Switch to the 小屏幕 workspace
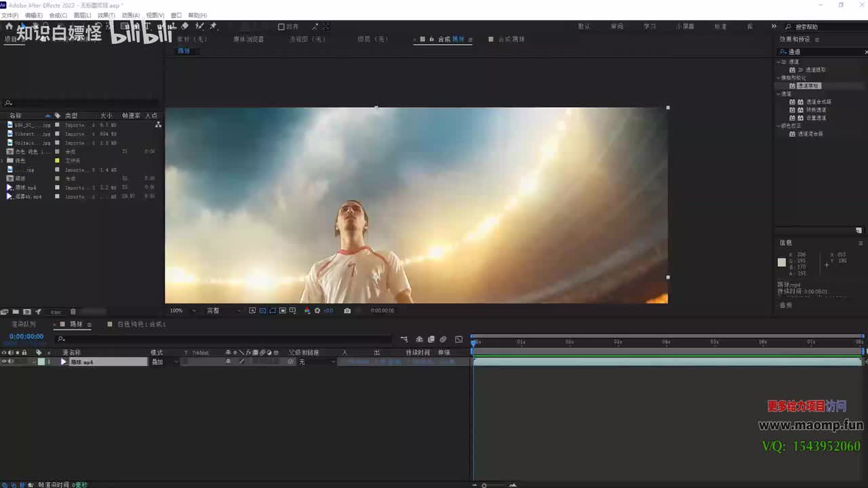868x488 pixels. pyautogui.click(x=685, y=26)
